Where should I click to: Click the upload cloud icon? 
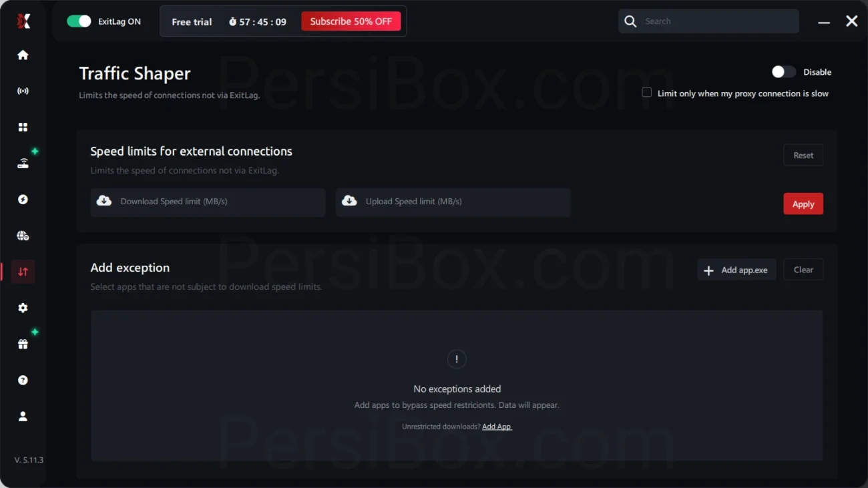tap(349, 200)
